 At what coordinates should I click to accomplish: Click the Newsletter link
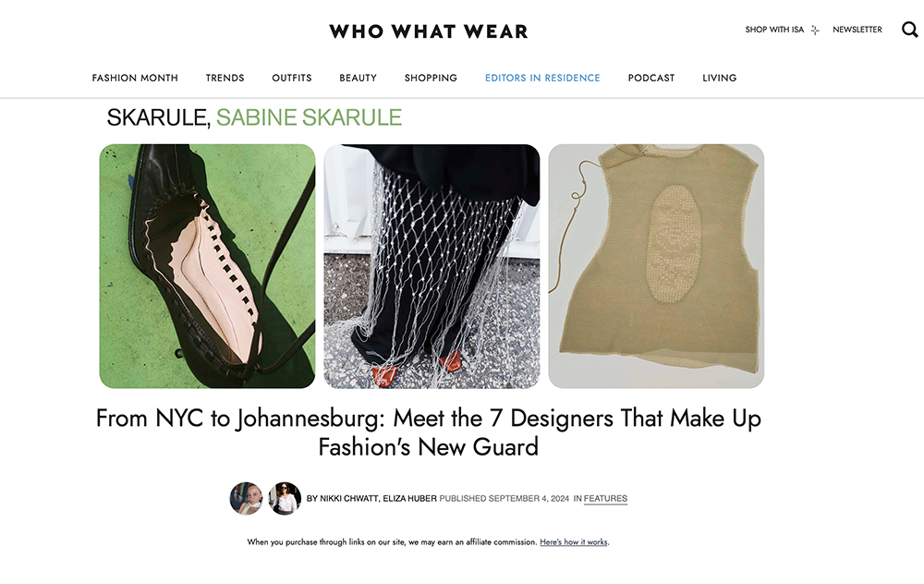coord(857,30)
